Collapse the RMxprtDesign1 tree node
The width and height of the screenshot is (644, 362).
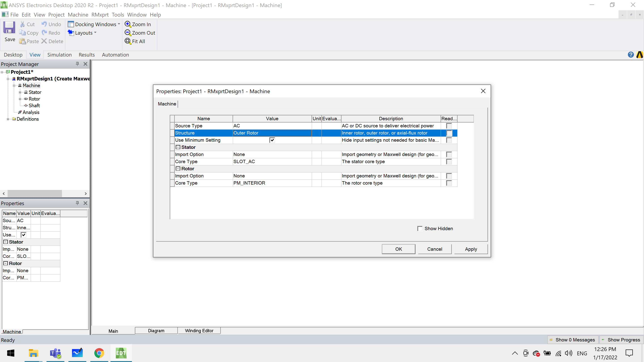(x=8, y=79)
